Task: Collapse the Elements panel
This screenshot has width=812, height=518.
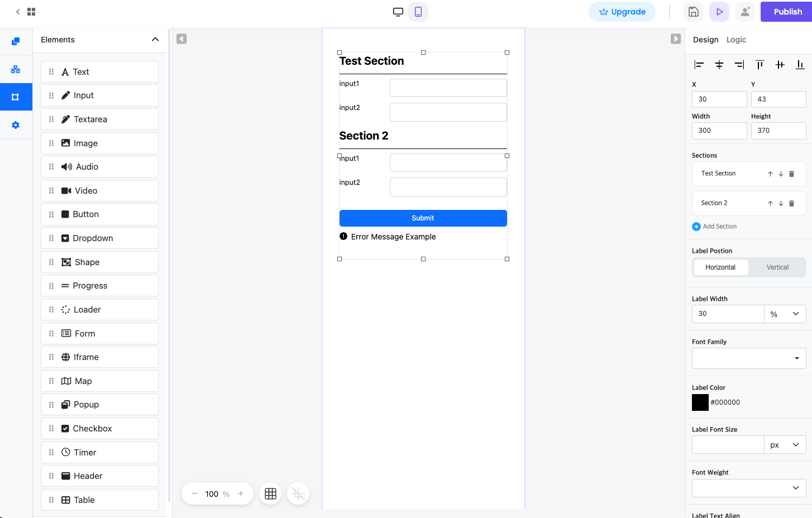Action: click(155, 40)
